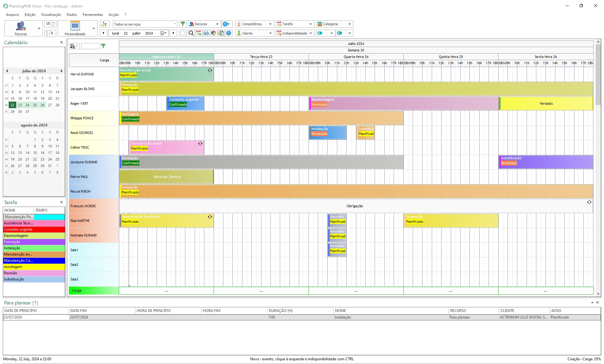Open the pie chart statistics icon

click(213, 33)
